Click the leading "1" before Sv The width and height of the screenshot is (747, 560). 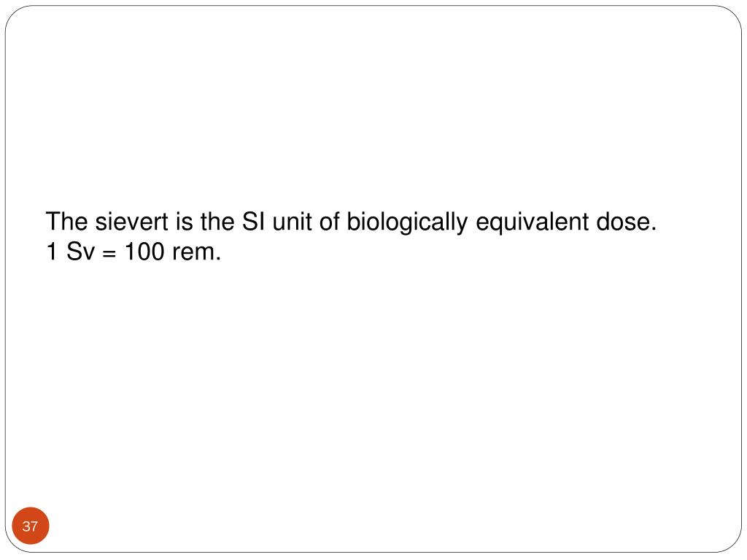pyautogui.click(x=52, y=252)
